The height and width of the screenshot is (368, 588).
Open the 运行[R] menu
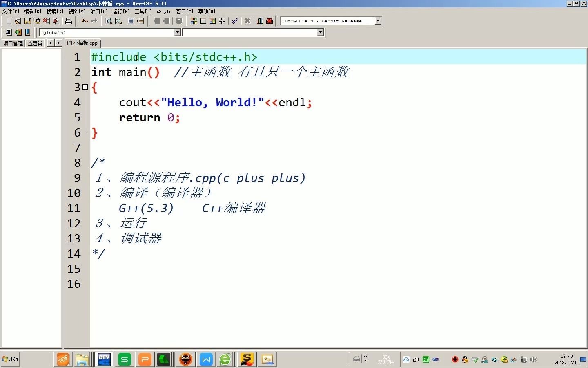click(121, 11)
